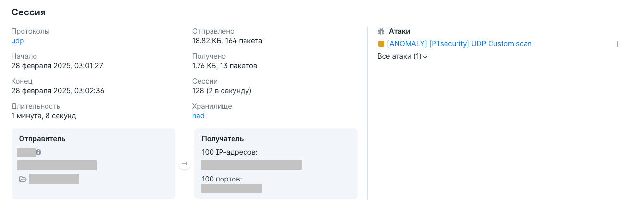This screenshot has width=644, height=217.
Task: Click the sender-to-recipient arrow icon
Action: point(185,164)
